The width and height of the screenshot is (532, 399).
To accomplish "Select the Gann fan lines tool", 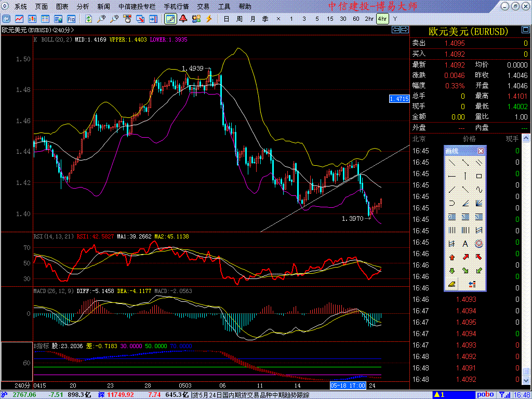I will click(478, 203).
